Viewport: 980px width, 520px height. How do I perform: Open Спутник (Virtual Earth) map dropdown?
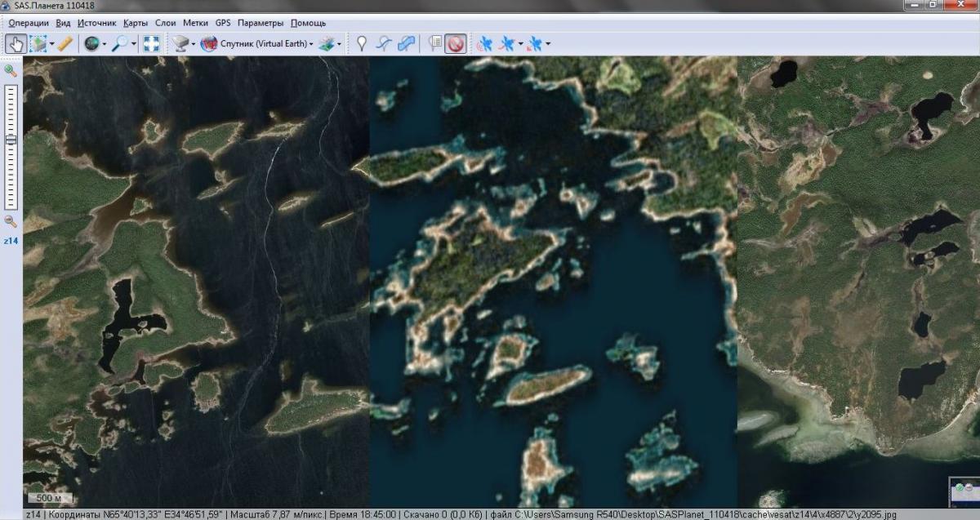[258, 44]
